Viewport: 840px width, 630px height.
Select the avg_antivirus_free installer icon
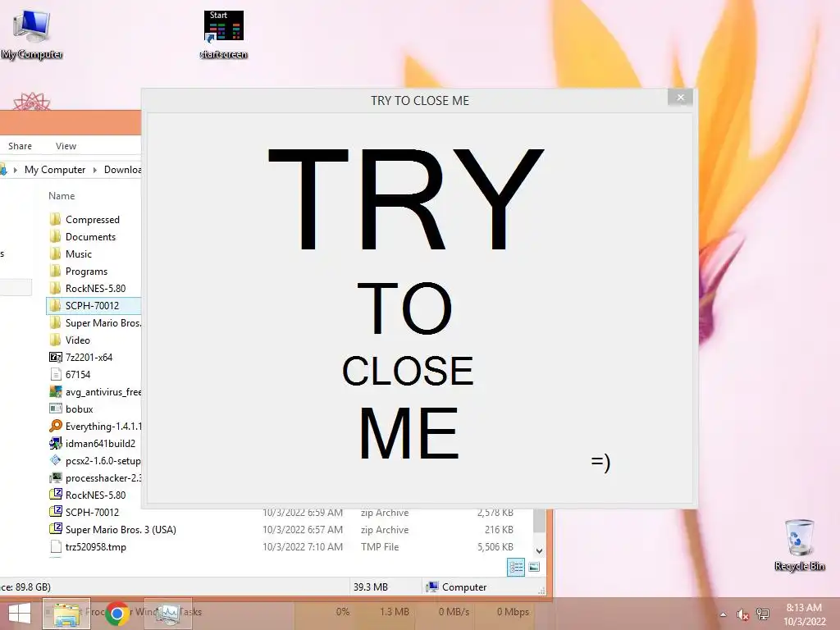click(55, 391)
